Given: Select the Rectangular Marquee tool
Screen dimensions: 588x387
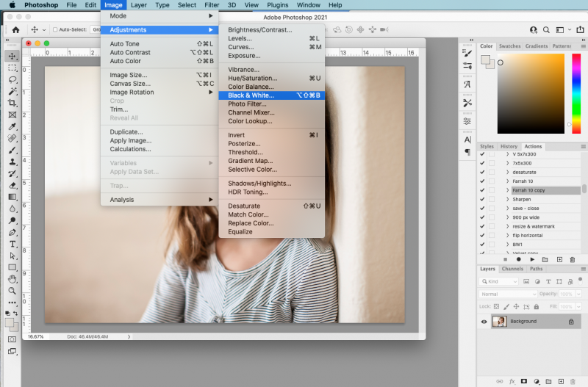Looking at the screenshot, I should click(12, 68).
